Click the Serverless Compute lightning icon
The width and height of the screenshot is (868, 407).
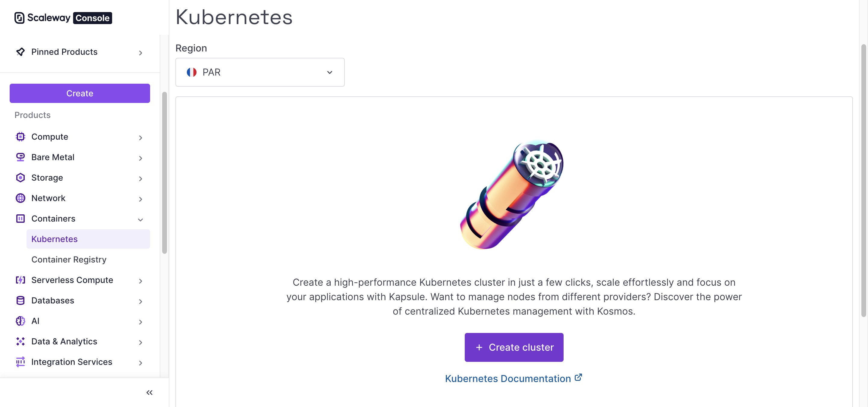(x=20, y=280)
